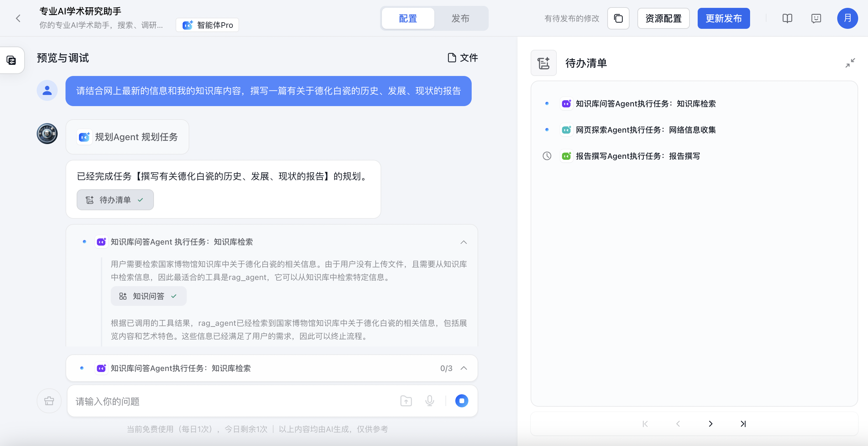Click the purple icon of 知识库问答Agent todo
Viewport: 868px width, 446px height.
click(x=566, y=103)
